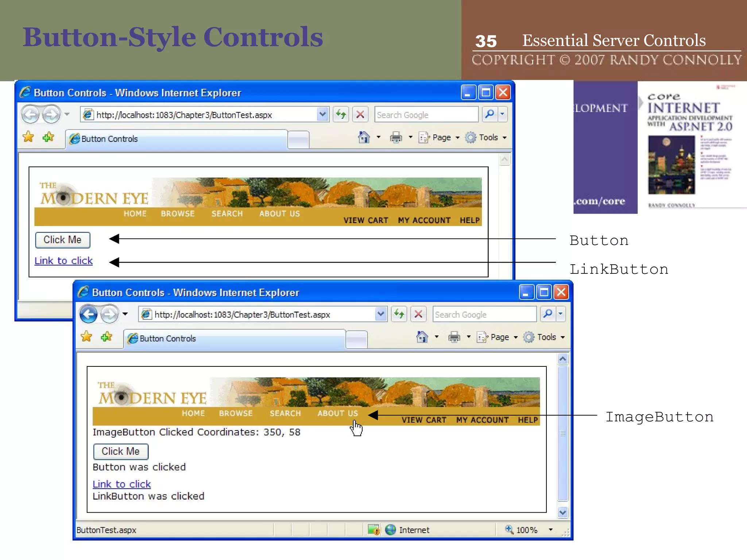Image resolution: width=747 pixels, height=560 pixels.
Task: Click zoom magnifier icon in front status bar
Action: 509,529
